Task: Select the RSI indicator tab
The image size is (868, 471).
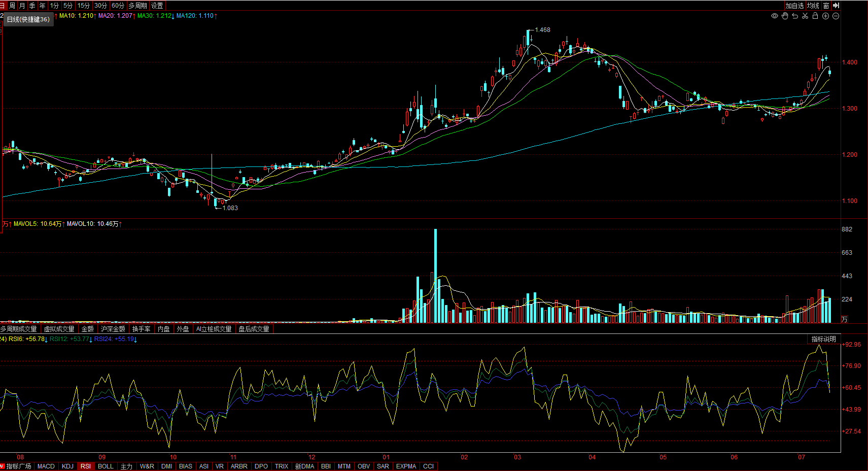Action: click(86, 466)
